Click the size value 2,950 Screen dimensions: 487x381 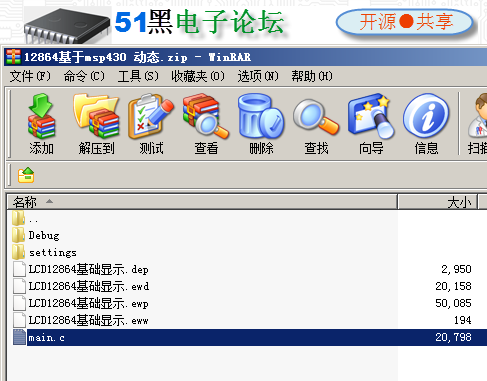456,269
